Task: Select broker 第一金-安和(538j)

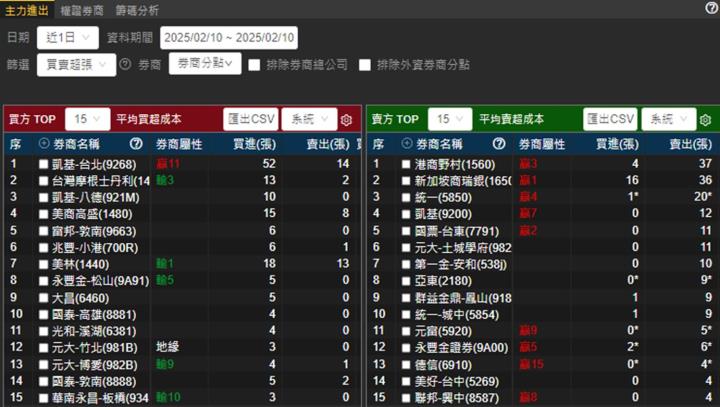Action: click(461, 264)
